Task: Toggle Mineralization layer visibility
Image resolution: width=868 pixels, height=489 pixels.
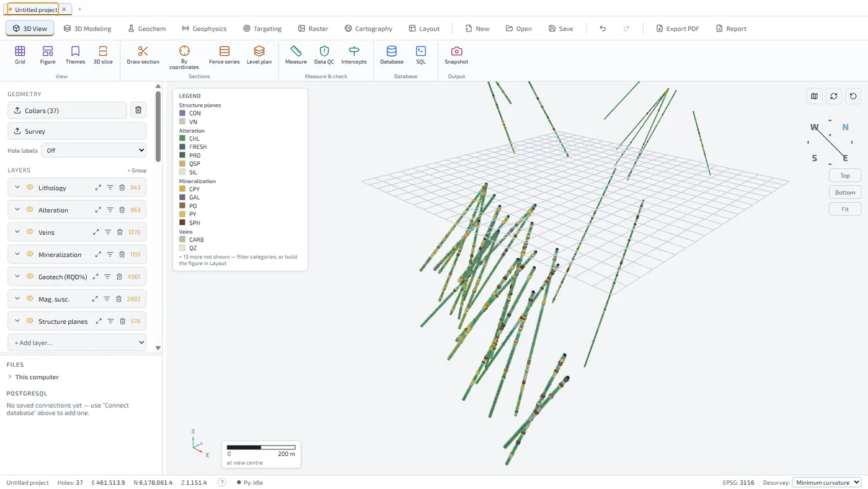Action: click(x=30, y=254)
